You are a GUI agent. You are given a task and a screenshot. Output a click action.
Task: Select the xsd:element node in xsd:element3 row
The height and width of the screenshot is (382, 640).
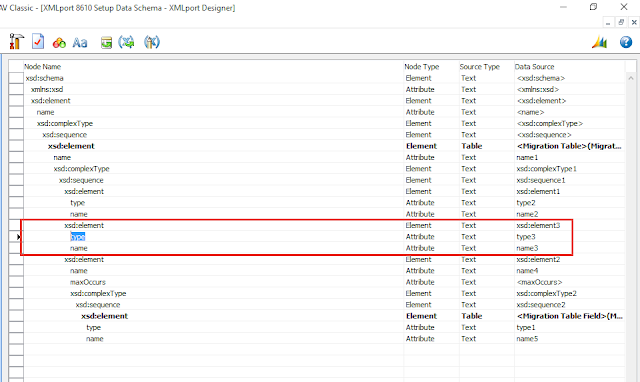[x=84, y=225]
